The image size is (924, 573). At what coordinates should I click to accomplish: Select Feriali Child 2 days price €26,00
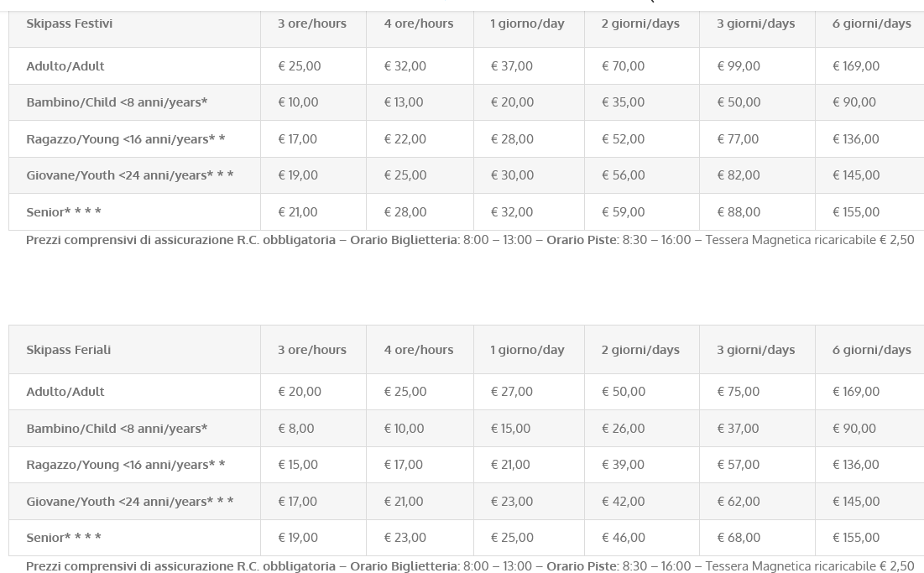coord(624,429)
